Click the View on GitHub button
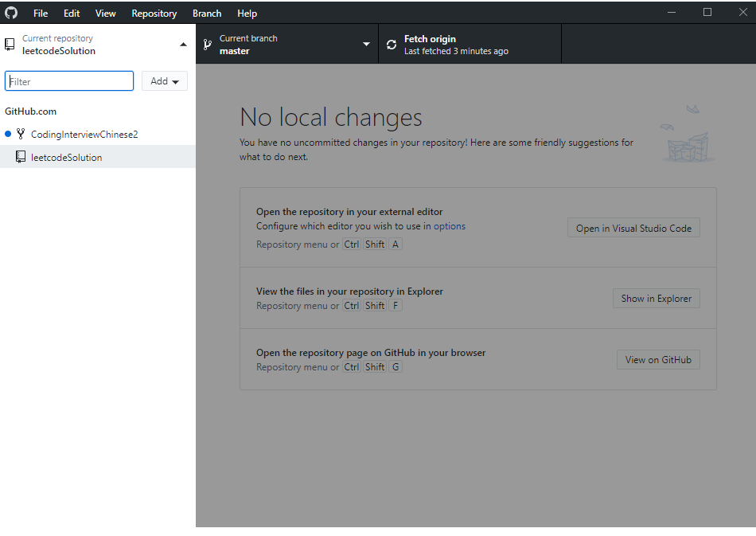Screen dimensions: 756x536 pos(658,359)
